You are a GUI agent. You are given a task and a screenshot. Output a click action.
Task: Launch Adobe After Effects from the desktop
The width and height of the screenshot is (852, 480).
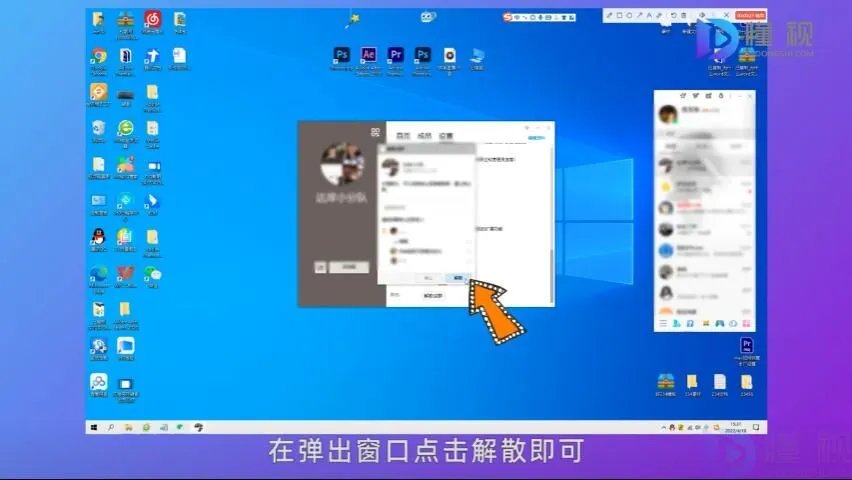(x=368, y=55)
